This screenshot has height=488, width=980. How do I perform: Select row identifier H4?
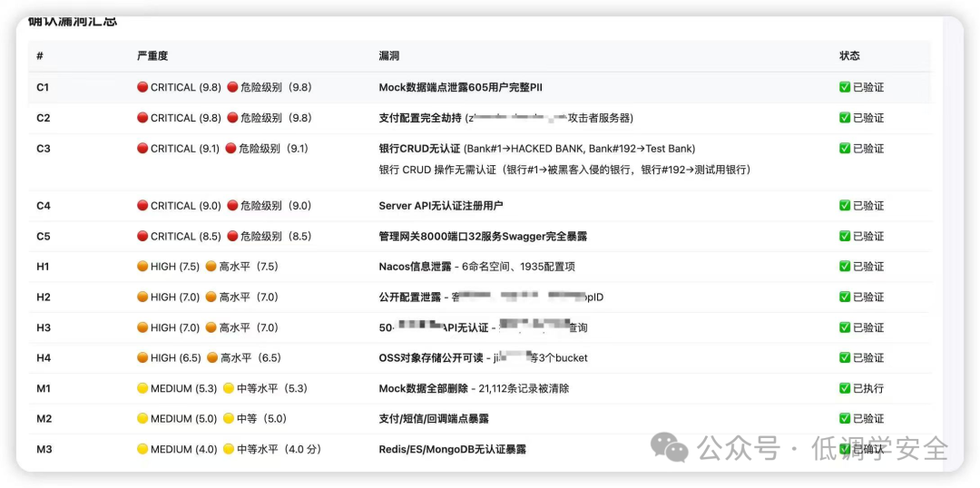tap(44, 358)
